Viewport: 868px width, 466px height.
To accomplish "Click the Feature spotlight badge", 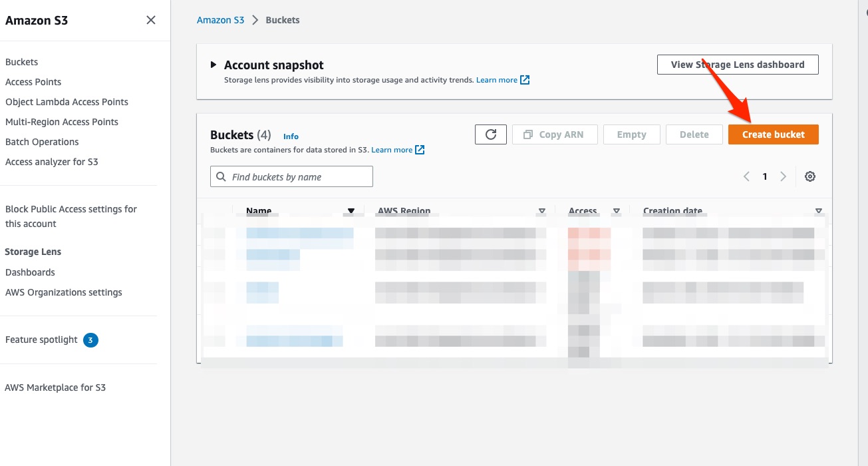I will [x=90, y=340].
